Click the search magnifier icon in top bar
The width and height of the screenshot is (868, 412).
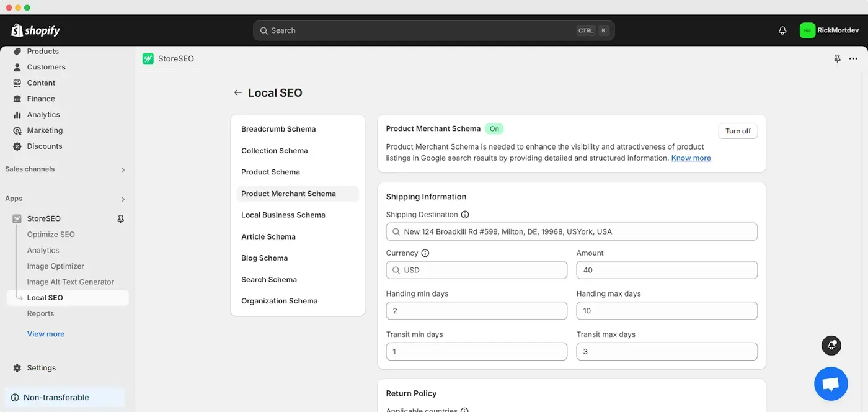click(x=264, y=30)
